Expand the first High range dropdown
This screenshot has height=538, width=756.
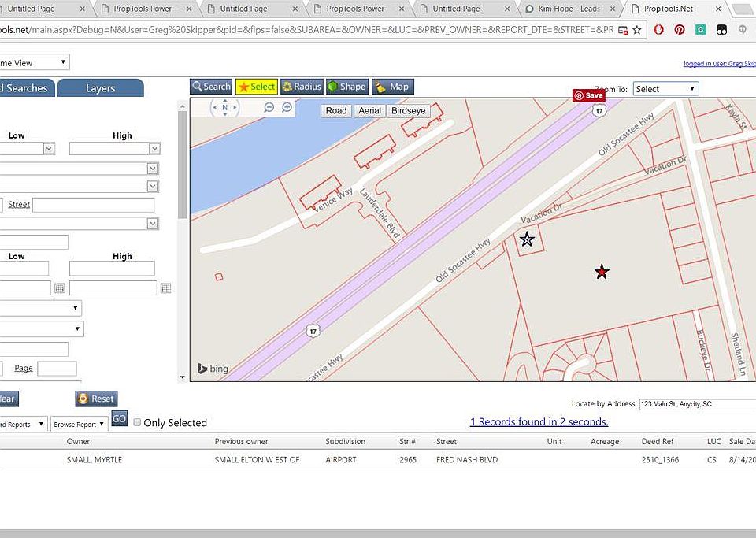pos(154,148)
